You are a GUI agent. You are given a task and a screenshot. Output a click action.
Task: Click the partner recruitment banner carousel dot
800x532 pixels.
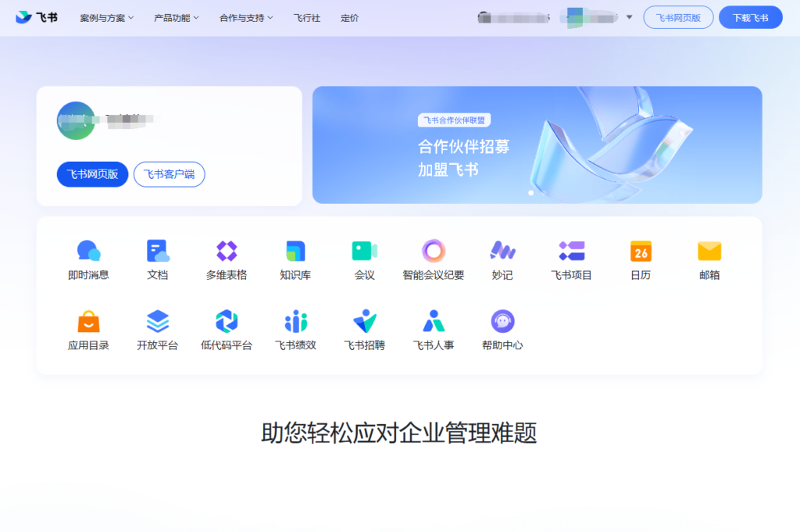click(530, 192)
